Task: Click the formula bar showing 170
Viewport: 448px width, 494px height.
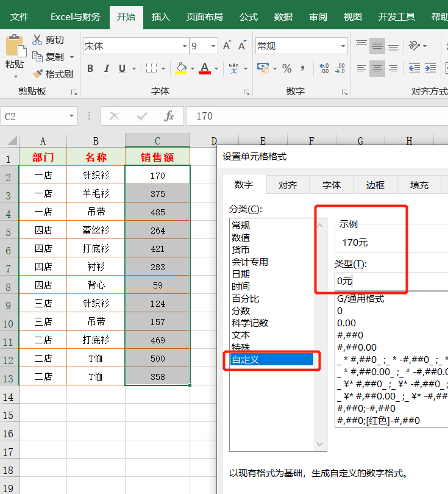Action: [x=318, y=116]
